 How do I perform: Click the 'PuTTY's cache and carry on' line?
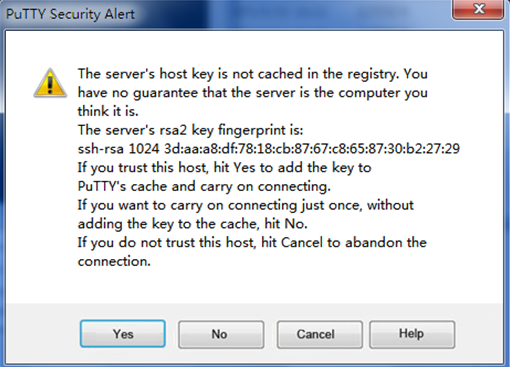(204, 186)
